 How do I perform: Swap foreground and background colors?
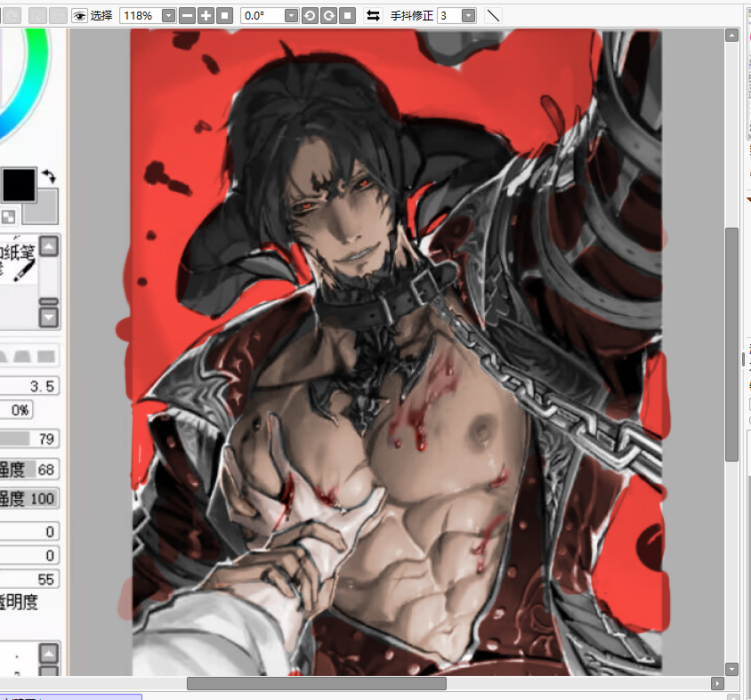[49, 176]
